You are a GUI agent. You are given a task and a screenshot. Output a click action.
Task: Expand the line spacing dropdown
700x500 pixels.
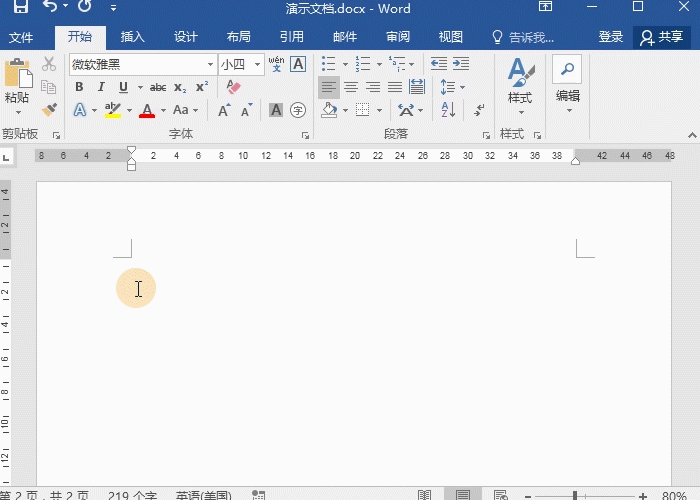462,87
